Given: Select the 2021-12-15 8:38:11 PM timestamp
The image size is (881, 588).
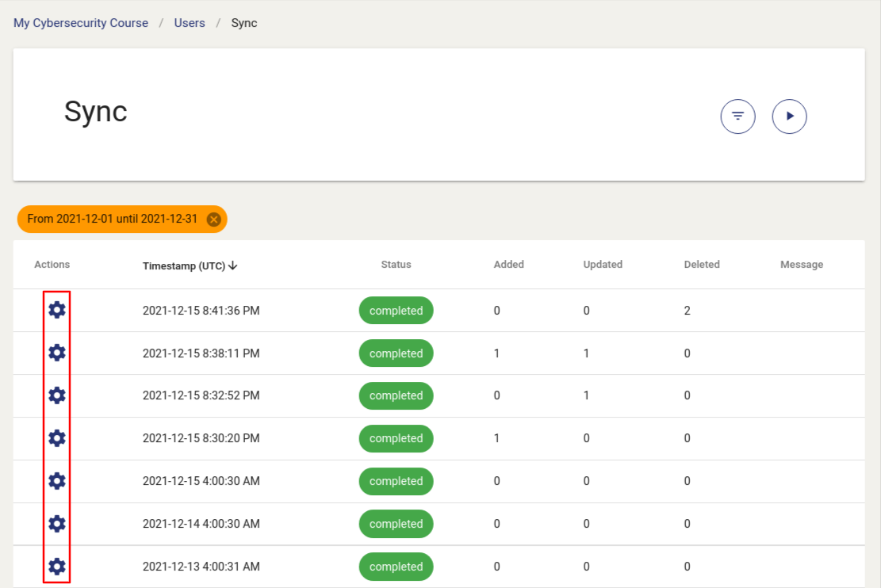Looking at the screenshot, I should pyautogui.click(x=201, y=353).
